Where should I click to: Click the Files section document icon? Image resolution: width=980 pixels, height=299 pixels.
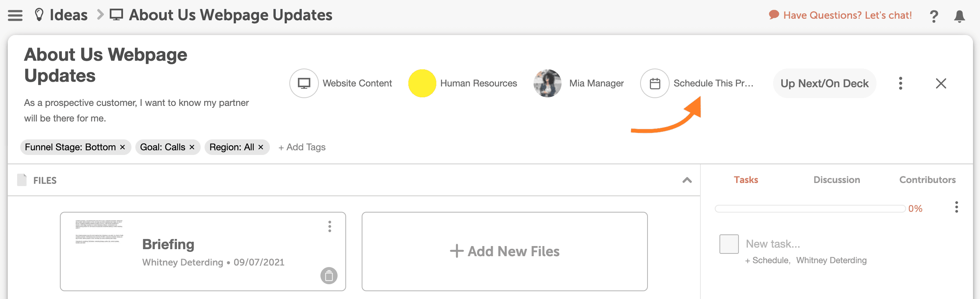tap(22, 180)
